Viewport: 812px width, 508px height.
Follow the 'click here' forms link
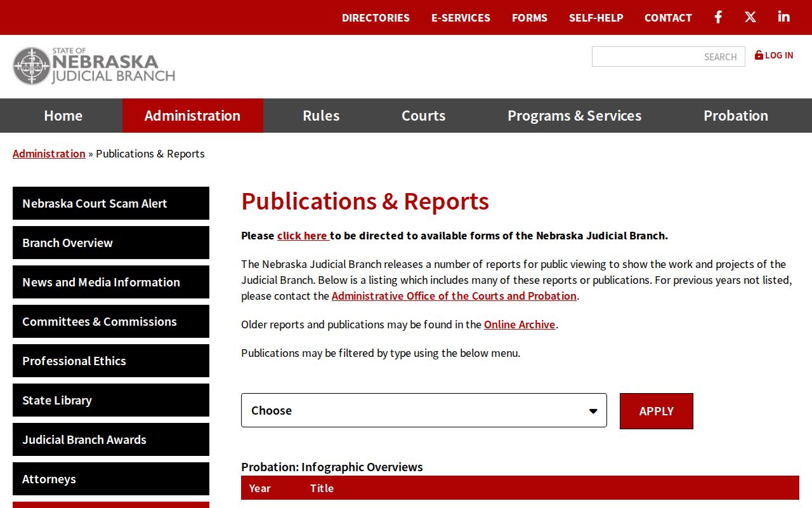pos(302,236)
